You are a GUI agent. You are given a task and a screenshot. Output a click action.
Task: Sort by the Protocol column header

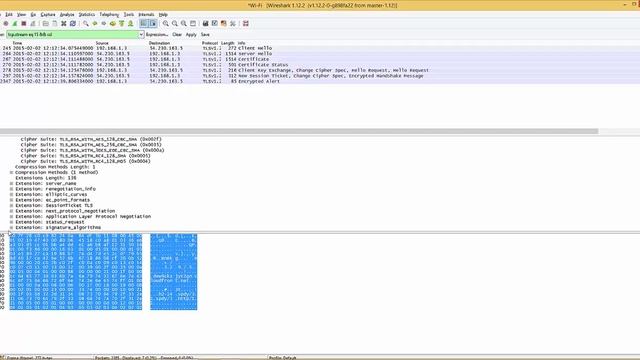(210, 43)
